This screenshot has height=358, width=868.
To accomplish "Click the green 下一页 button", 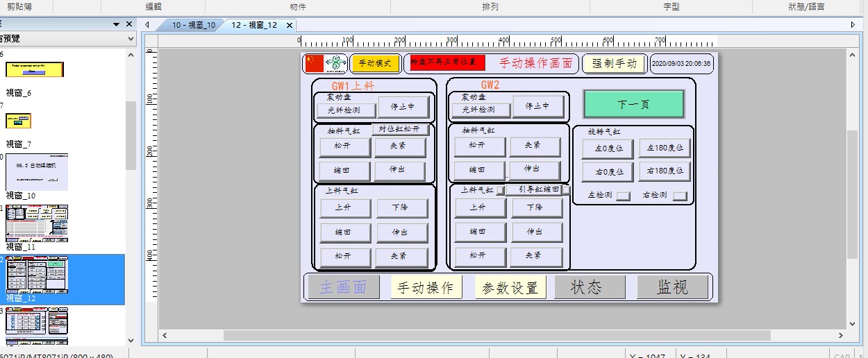I will 633,104.
